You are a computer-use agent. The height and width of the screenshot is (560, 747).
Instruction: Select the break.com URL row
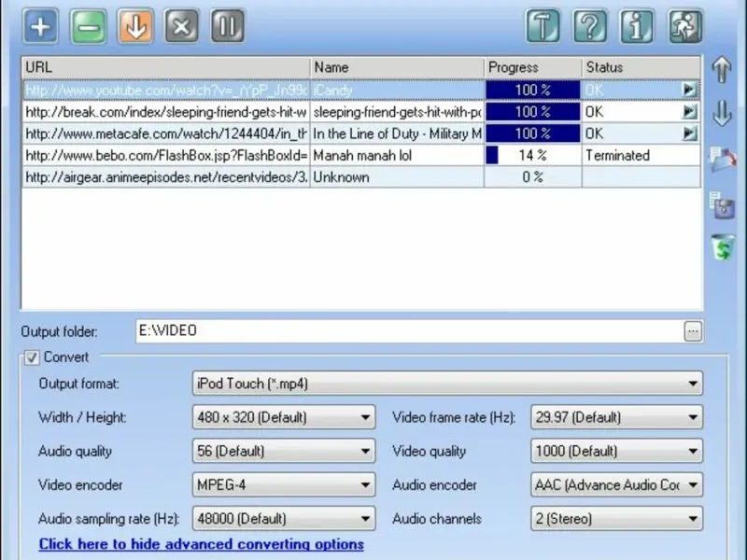point(361,112)
